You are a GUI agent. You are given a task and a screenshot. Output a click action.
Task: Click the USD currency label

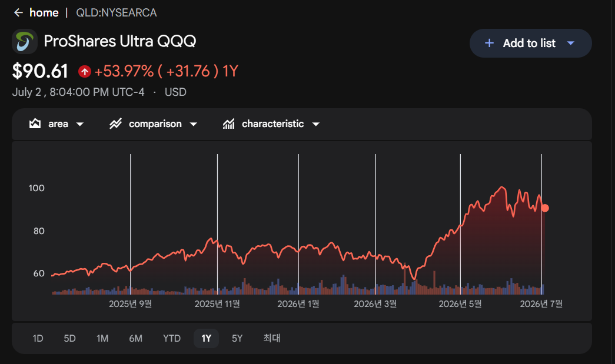pyautogui.click(x=175, y=92)
